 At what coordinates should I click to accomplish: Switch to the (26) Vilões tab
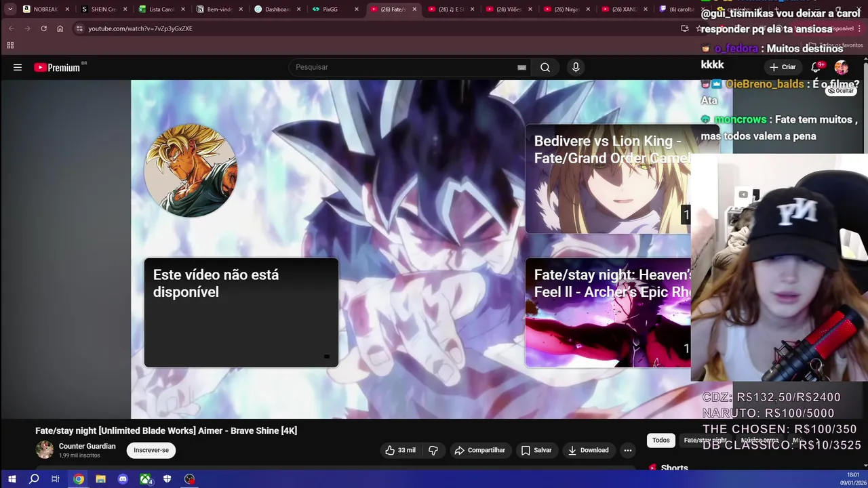tap(509, 9)
